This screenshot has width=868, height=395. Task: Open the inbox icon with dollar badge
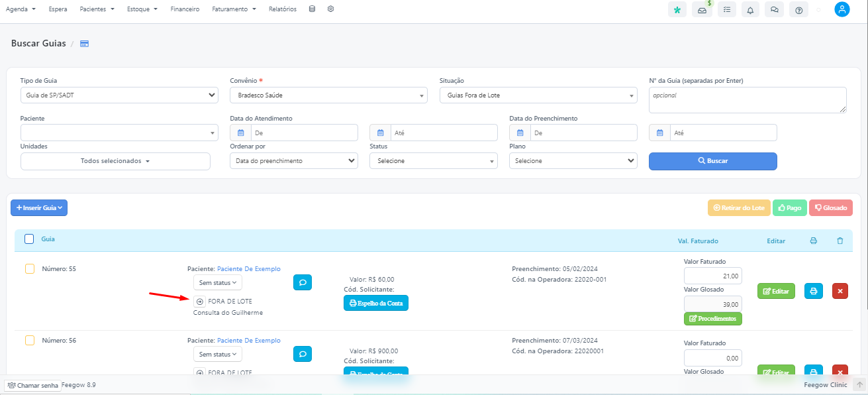tap(702, 10)
